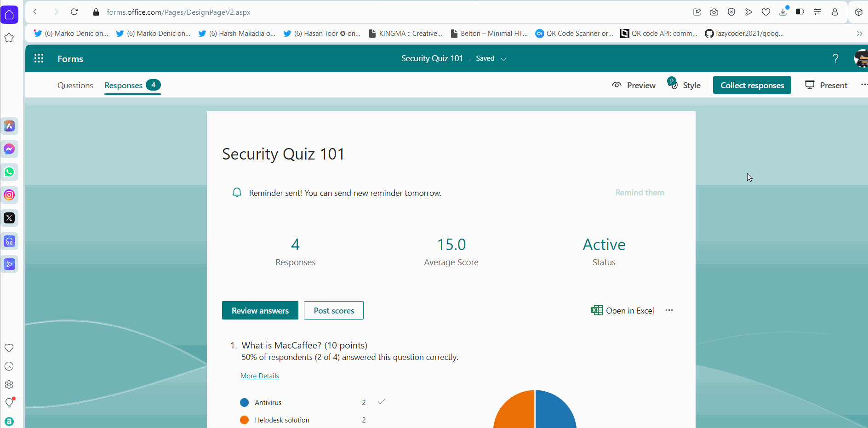Image resolution: width=868 pixels, height=428 pixels.
Task: Open the Microsoft 365 app launcher grid
Action: point(39,58)
